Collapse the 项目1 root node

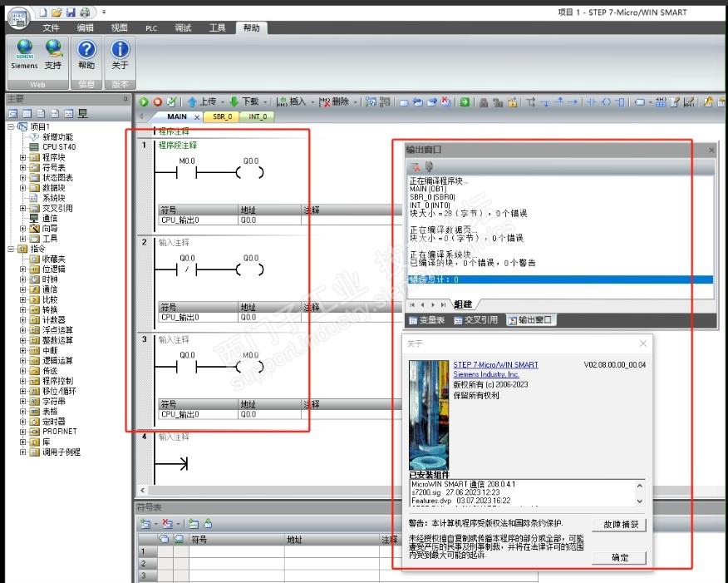coord(11,126)
